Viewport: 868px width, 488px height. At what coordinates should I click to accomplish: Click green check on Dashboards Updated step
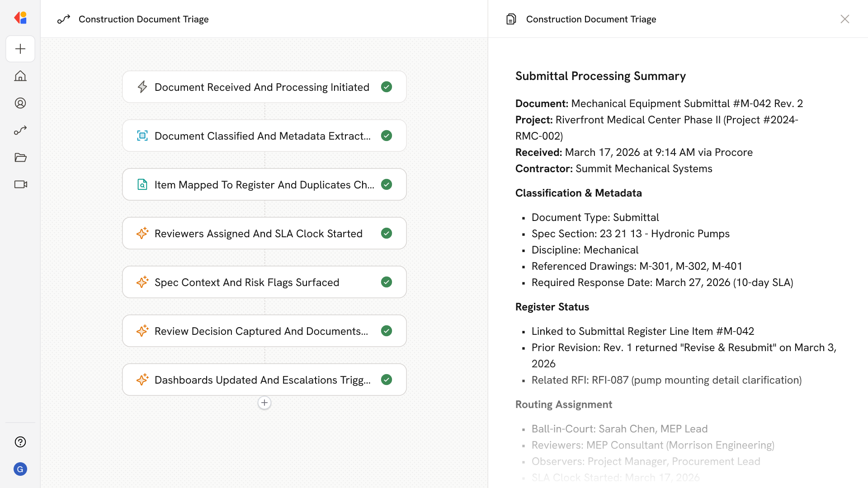pyautogui.click(x=386, y=380)
